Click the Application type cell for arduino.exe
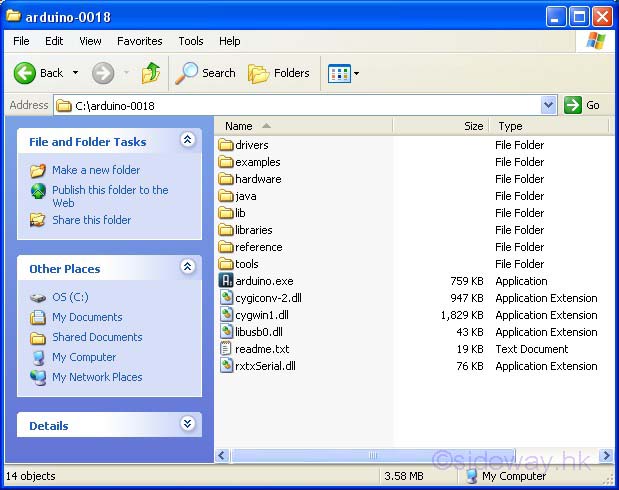619x490 pixels. [x=521, y=281]
